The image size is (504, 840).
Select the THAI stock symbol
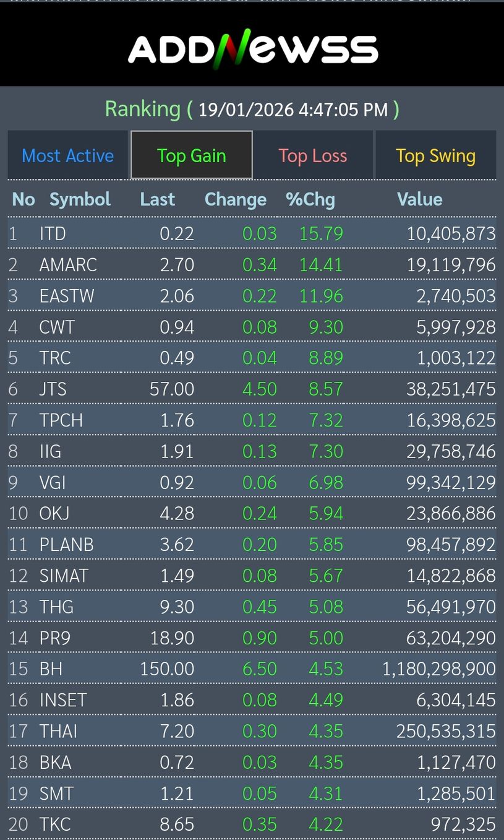59,731
